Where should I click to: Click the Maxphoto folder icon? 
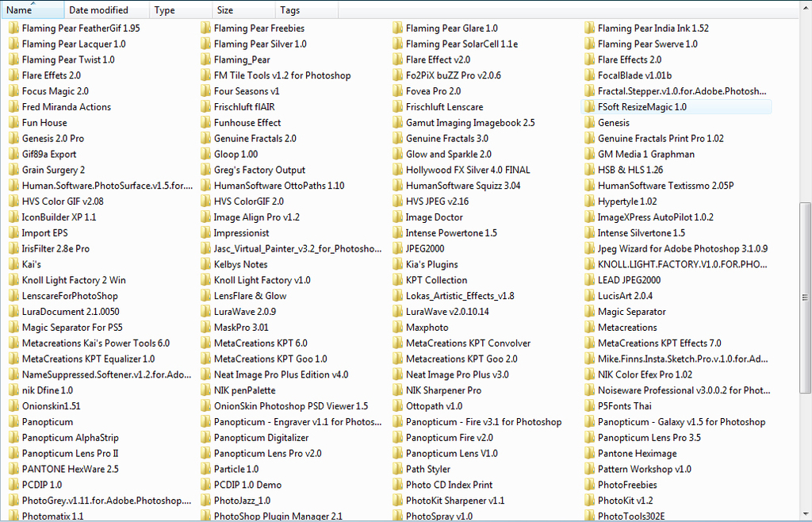[398, 328]
